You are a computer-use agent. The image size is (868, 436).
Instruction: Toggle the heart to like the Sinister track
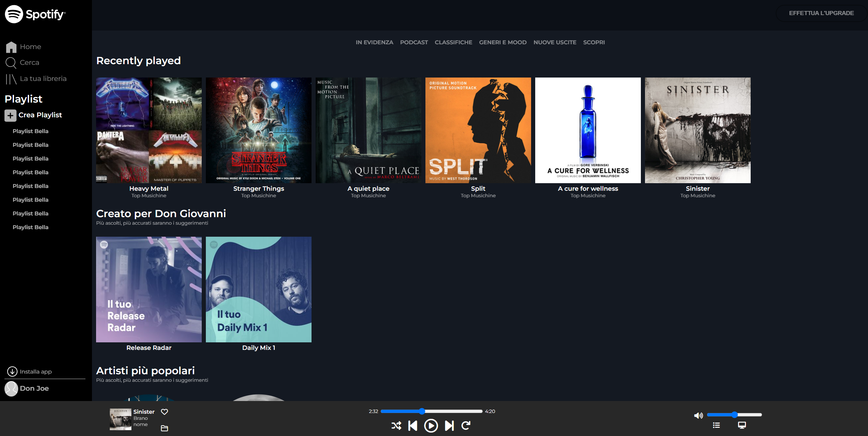165,412
